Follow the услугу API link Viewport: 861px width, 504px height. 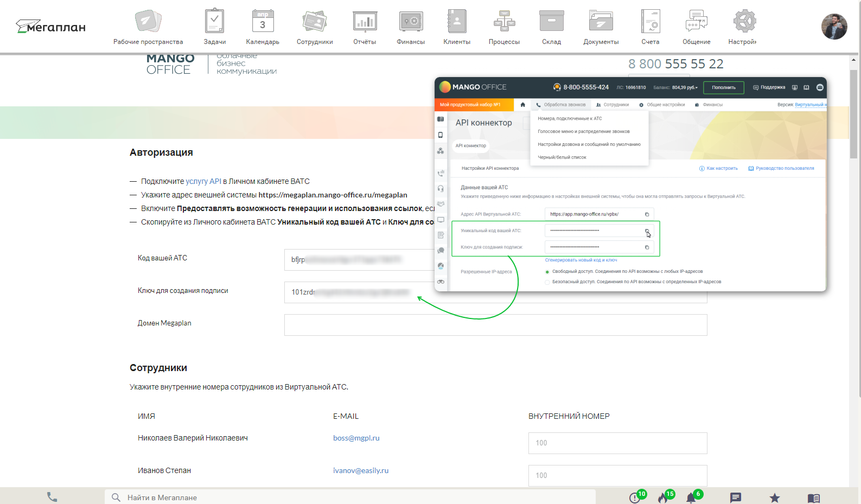pos(203,181)
